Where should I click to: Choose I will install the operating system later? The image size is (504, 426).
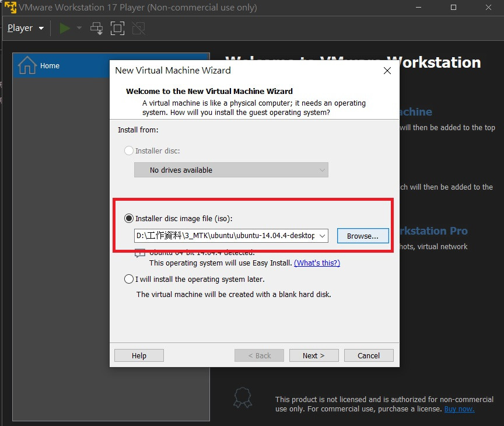(128, 279)
